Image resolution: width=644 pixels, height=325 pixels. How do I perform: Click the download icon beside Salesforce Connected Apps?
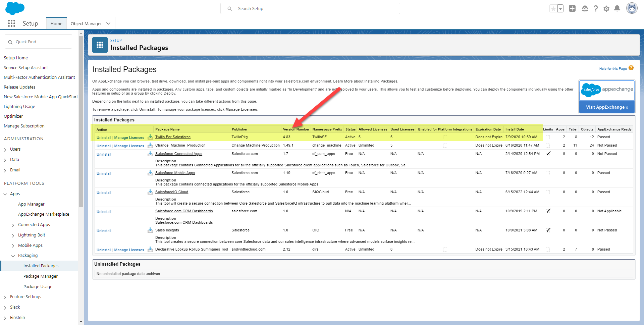pyautogui.click(x=150, y=154)
